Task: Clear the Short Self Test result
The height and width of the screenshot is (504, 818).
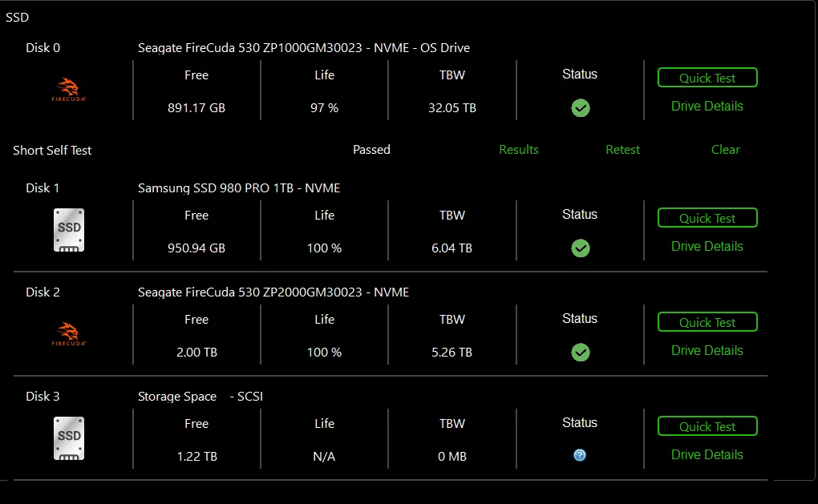Action: [725, 150]
